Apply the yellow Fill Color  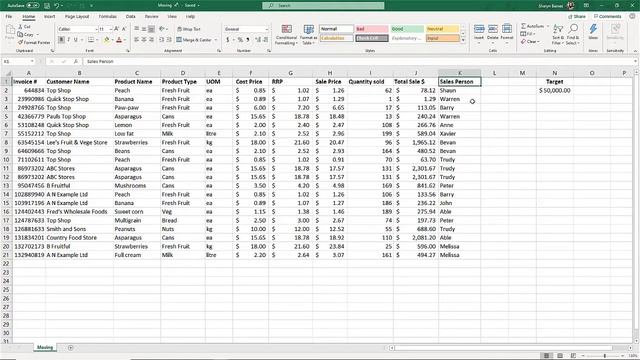107,40
